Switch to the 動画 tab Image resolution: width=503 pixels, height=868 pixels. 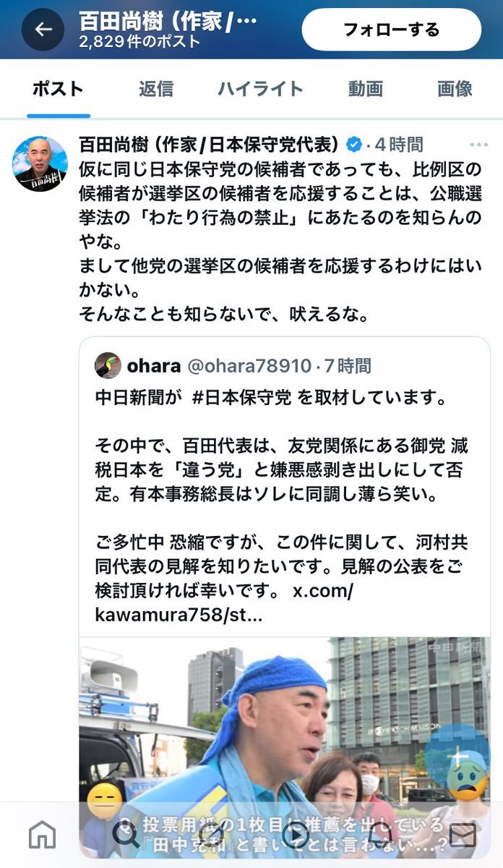[366, 89]
